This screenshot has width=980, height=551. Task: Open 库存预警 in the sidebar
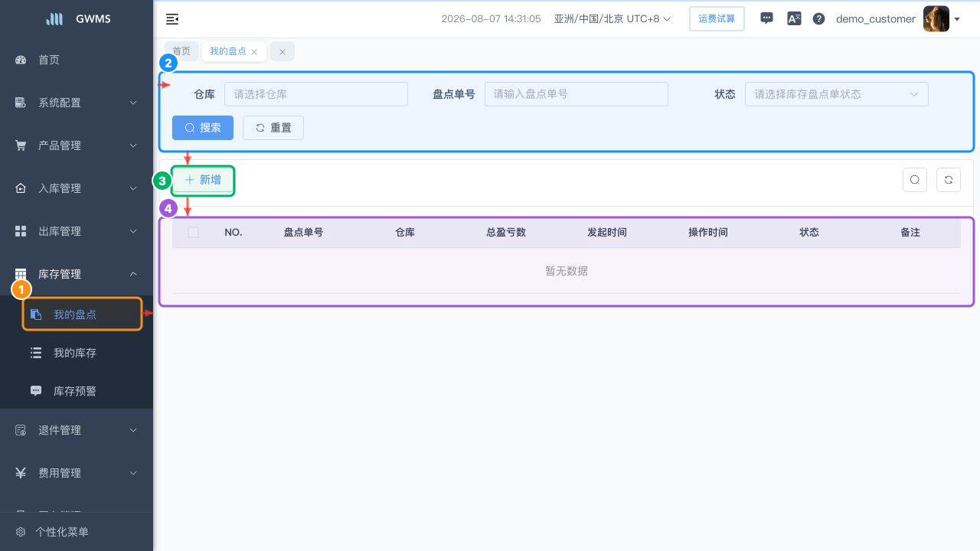(77, 391)
